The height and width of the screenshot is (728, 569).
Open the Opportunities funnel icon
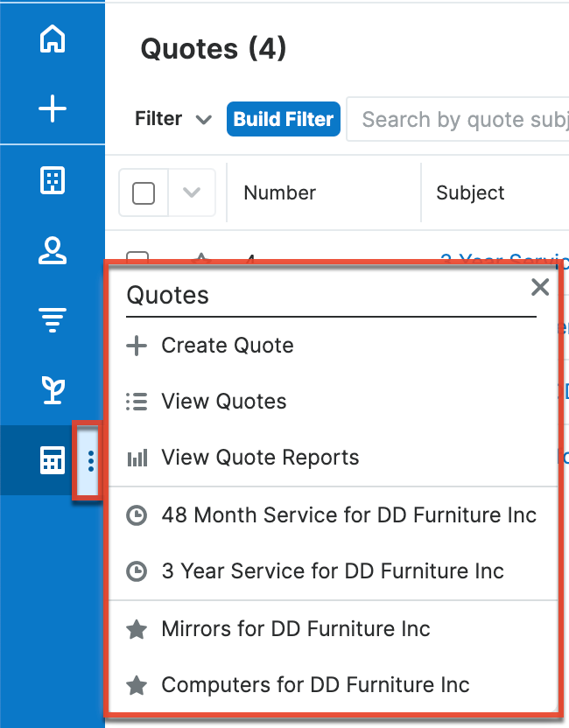[53, 320]
